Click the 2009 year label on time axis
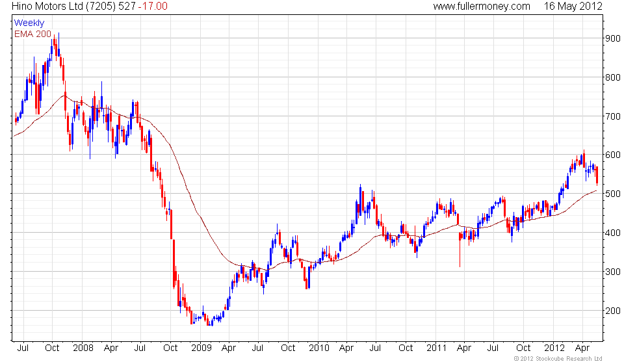Image resolution: width=637 pixels, height=364 pixels. (201, 348)
